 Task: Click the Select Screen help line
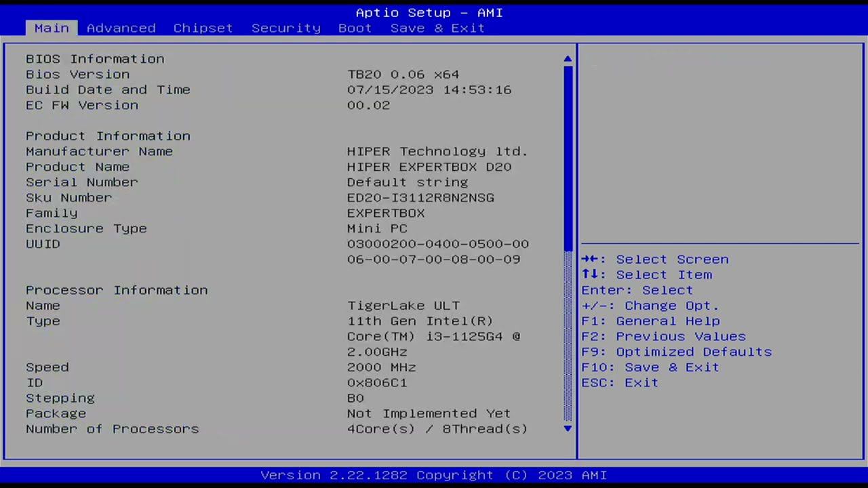pyautogui.click(x=655, y=260)
